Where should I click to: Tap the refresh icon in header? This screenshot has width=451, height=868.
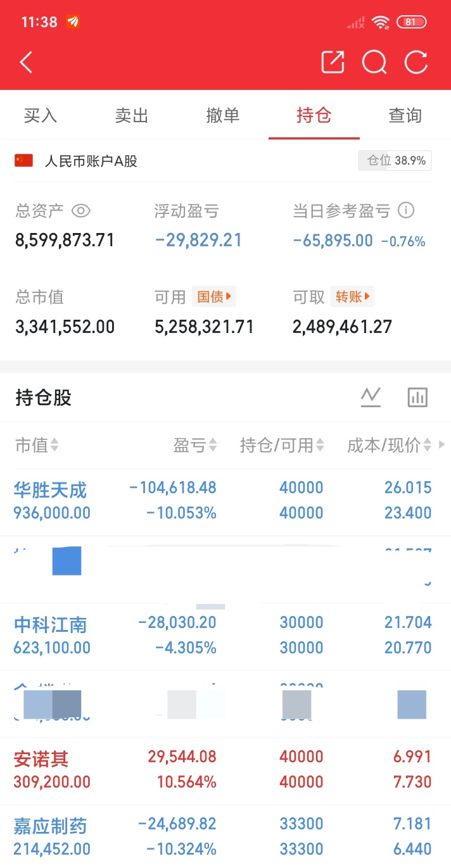point(416,62)
